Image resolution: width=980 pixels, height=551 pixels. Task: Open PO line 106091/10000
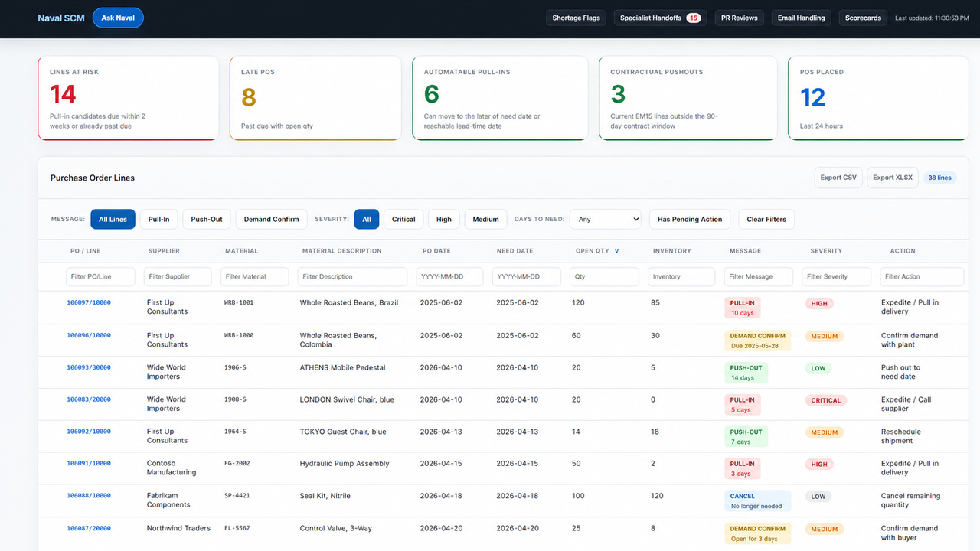click(x=89, y=463)
